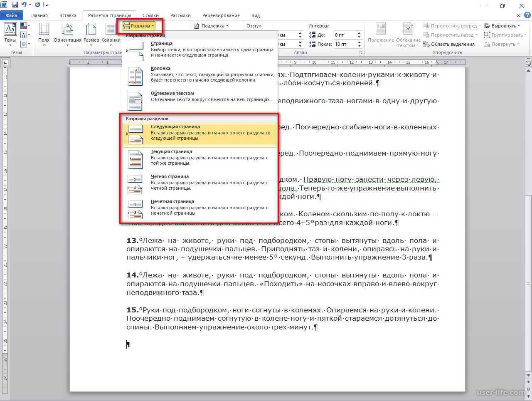This screenshot has height=401, width=532.
Task: Choose Обтекание текстом break option
Action: coord(200,101)
